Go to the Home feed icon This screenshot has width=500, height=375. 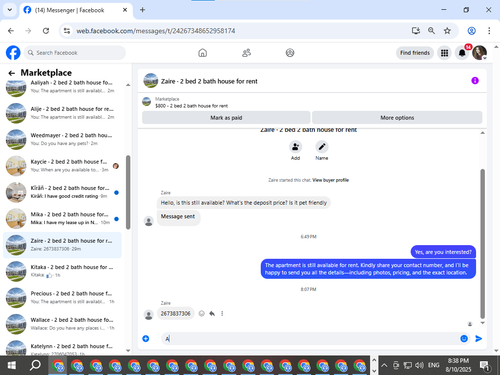pyautogui.click(x=202, y=53)
